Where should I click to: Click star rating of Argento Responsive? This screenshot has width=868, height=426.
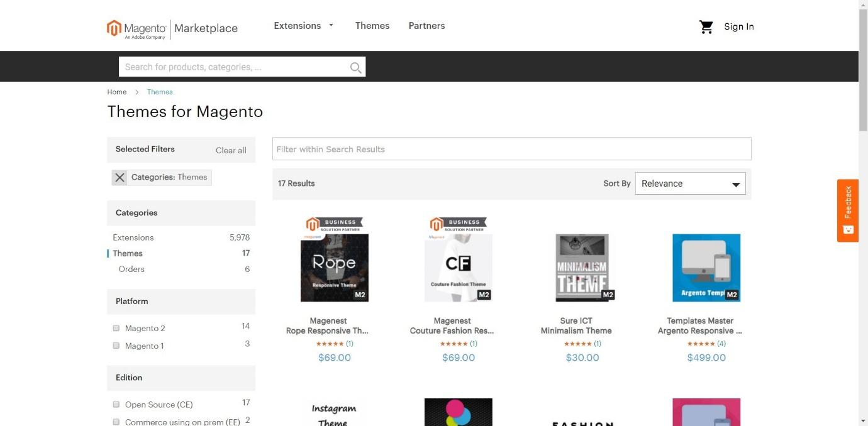(x=701, y=344)
